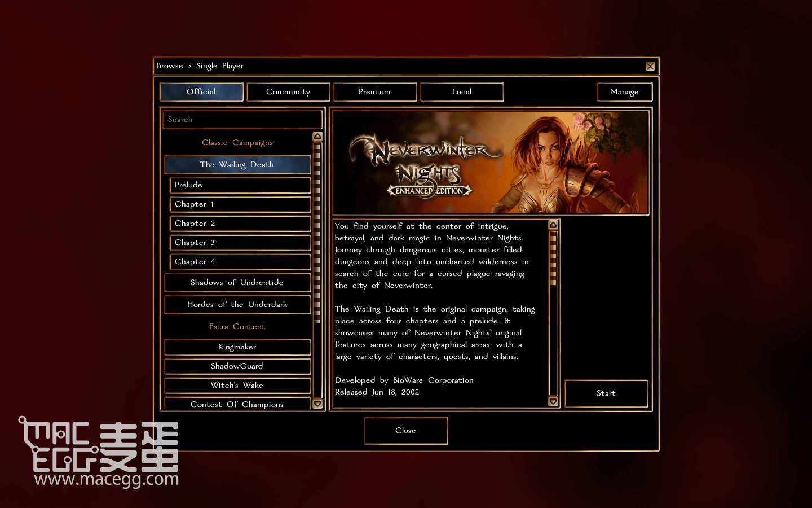This screenshot has width=812, height=508.
Task: Select the ShadowGuard module
Action: (237, 366)
